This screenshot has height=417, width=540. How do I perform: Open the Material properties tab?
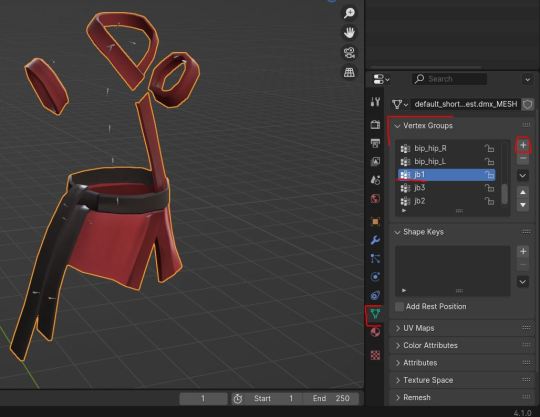(375, 332)
